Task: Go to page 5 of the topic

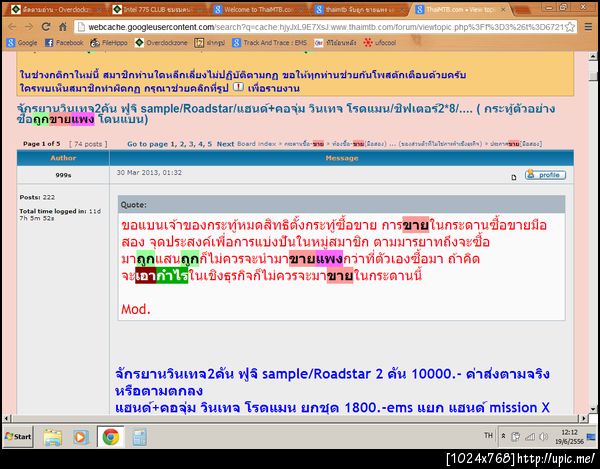Action: click(x=209, y=144)
